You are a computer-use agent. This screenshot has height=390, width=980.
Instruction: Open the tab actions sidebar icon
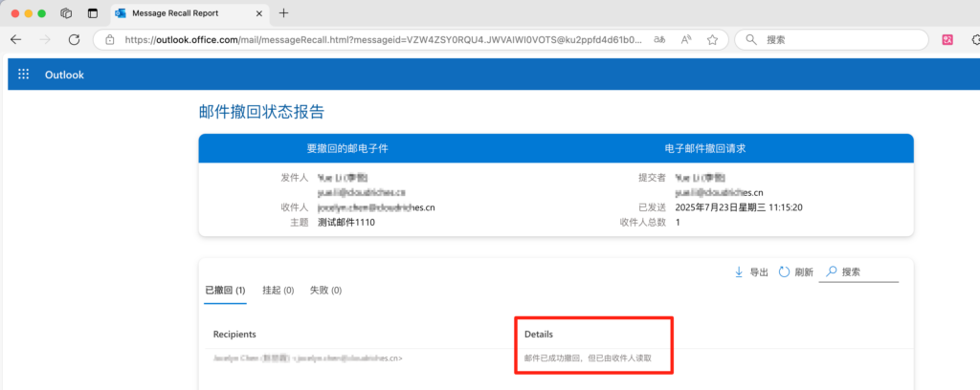[x=93, y=13]
